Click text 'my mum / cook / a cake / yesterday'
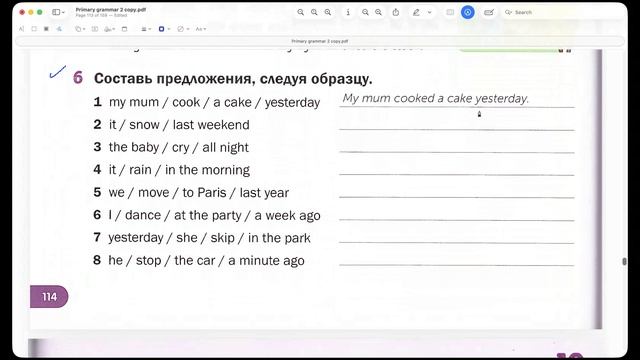Image resolution: width=640 pixels, height=360 pixels. click(x=214, y=102)
